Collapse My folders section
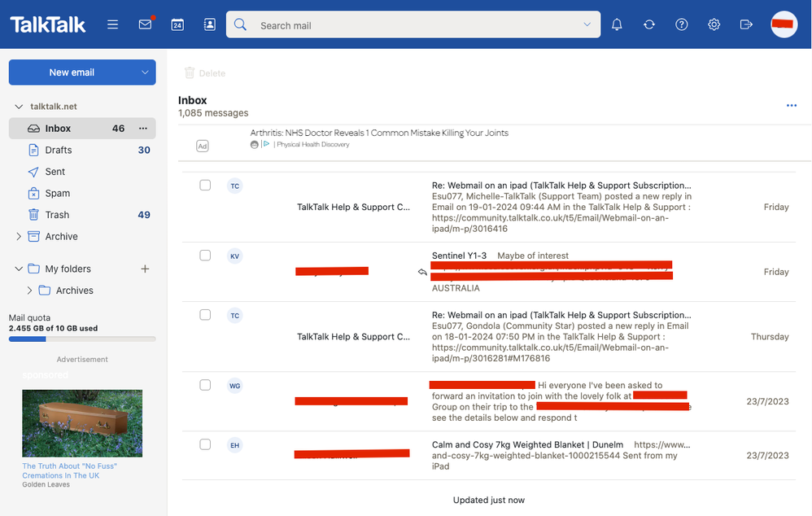 (19, 269)
